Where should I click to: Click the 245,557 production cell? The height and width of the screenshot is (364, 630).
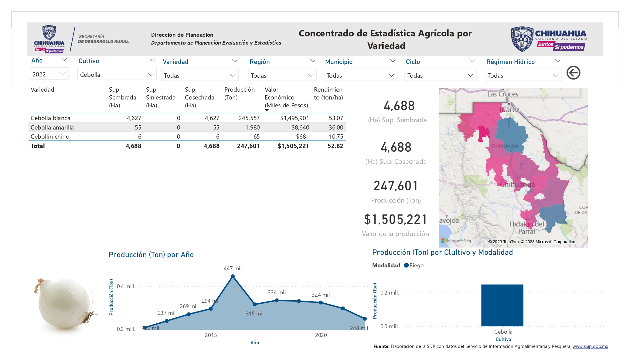249,118
